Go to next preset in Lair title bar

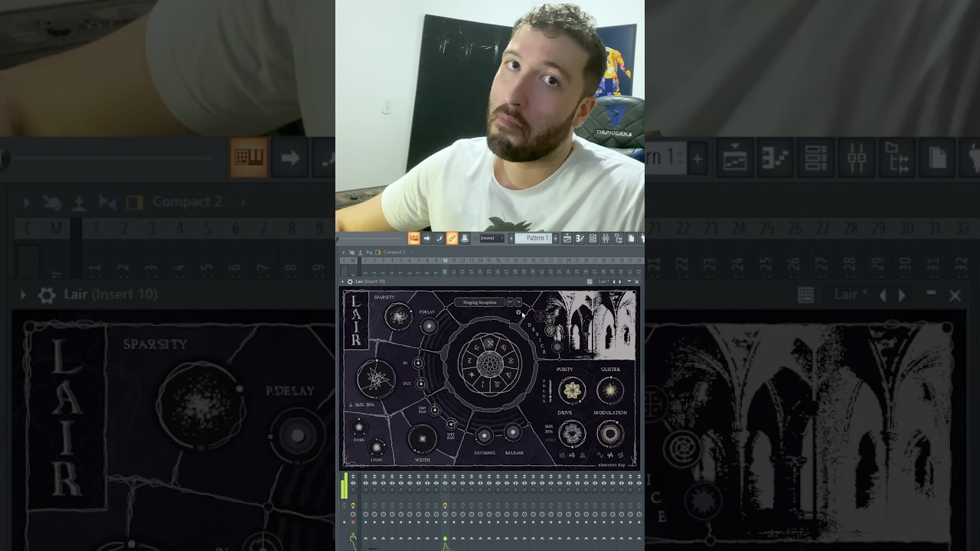click(x=619, y=282)
